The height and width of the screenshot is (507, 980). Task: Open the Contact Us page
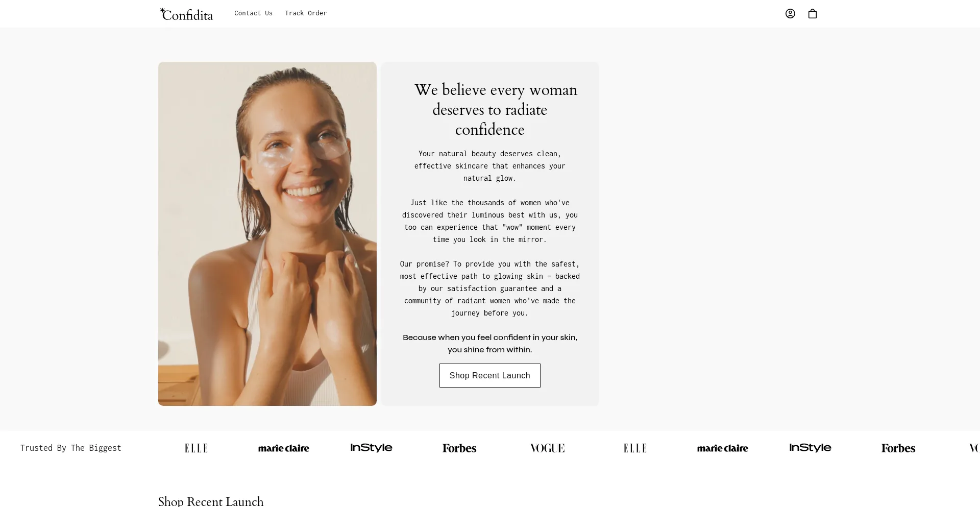(x=253, y=13)
